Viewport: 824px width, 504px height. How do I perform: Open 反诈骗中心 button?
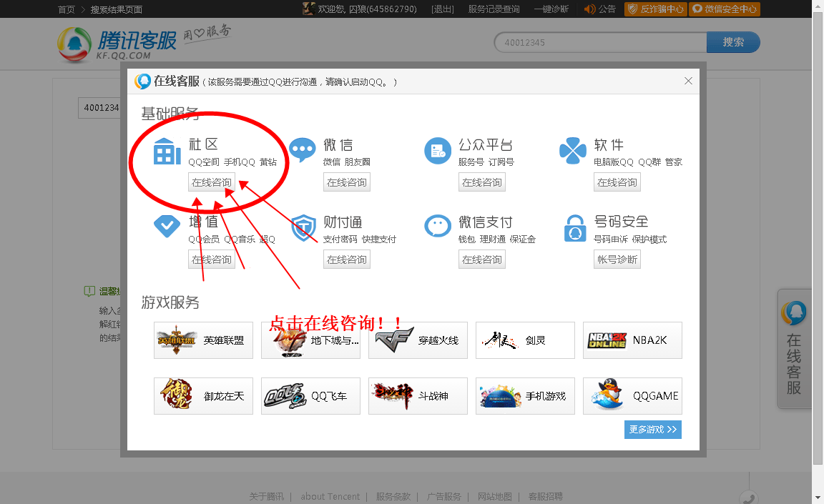(655, 9)
